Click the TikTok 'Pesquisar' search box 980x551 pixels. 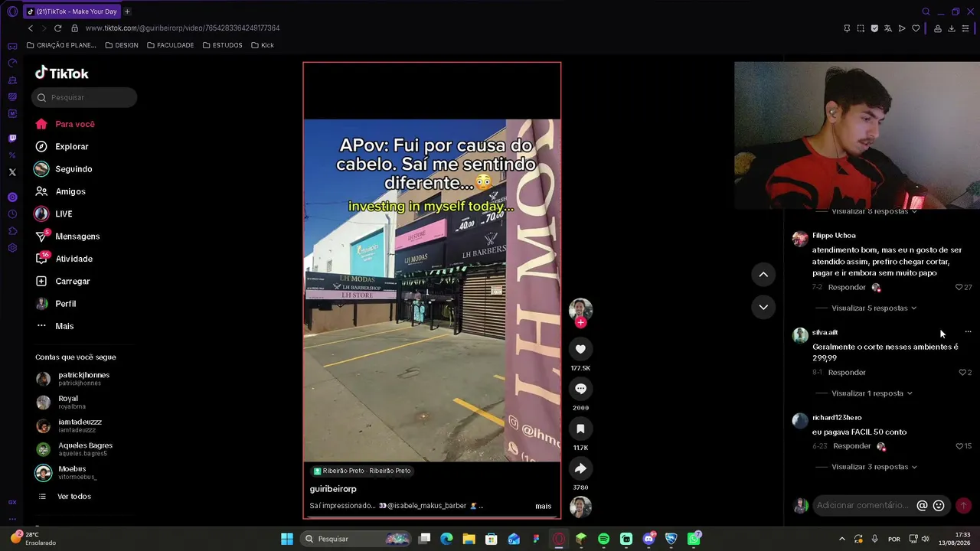point(84,97)
